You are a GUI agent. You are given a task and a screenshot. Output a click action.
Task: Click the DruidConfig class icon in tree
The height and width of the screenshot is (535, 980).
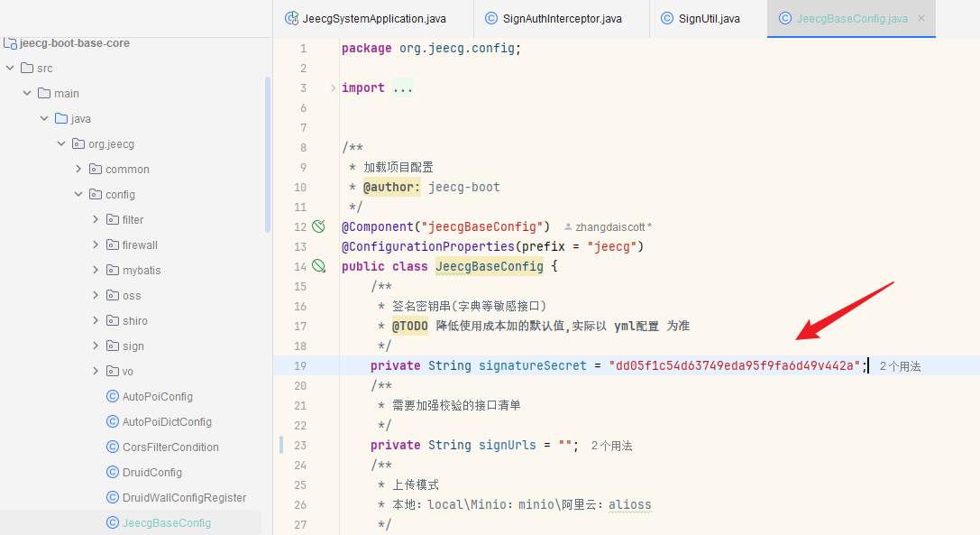(113, 472)
